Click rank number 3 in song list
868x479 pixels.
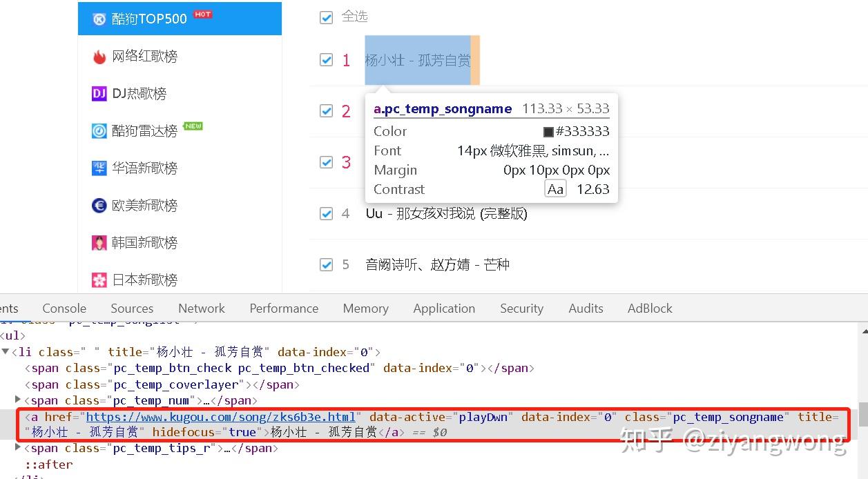[347, 162]
